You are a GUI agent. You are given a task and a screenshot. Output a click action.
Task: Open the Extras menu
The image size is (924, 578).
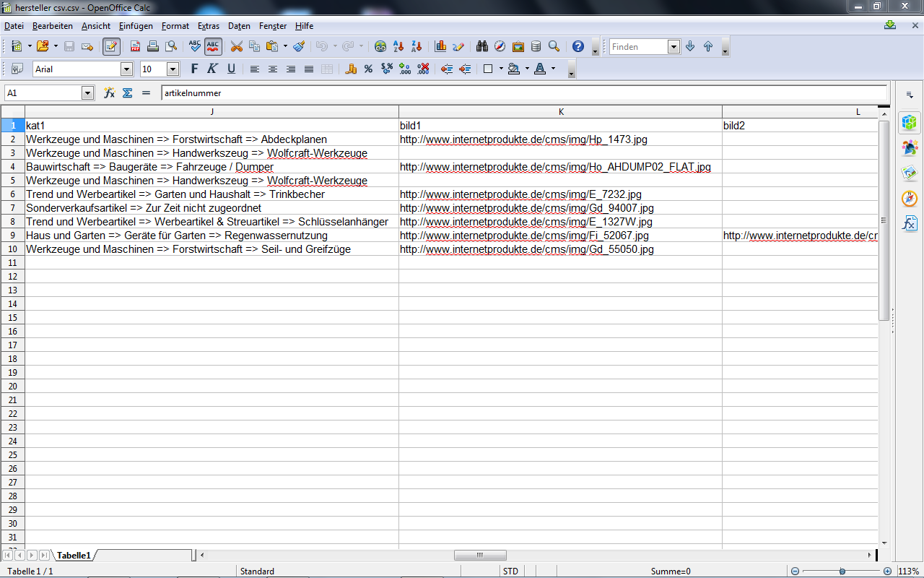tap(209, 26)
